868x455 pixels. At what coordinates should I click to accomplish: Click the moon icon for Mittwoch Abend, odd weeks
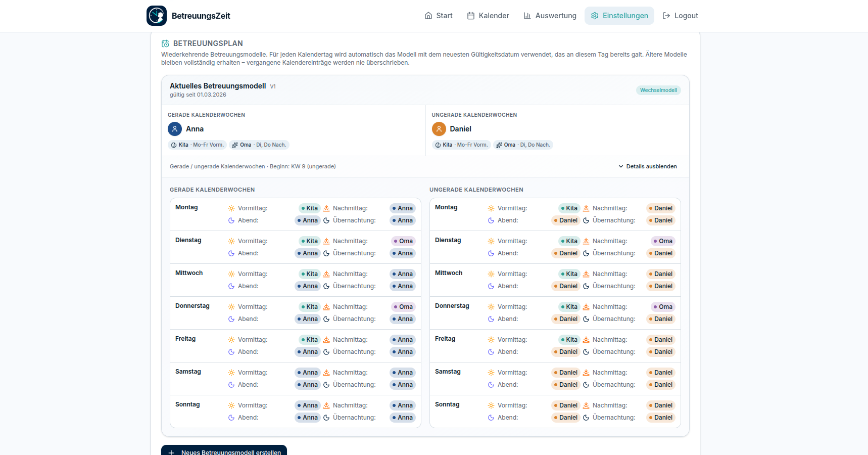[x=491, y=286]
